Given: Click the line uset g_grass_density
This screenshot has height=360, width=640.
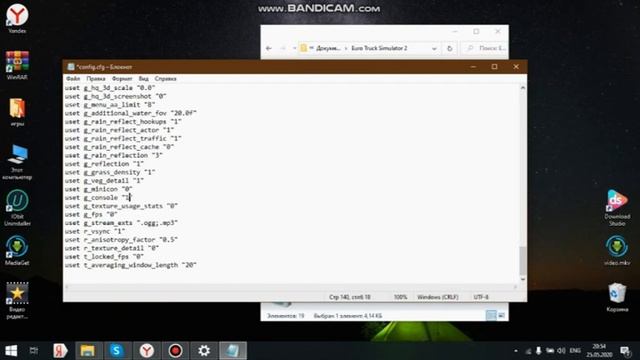Looking at the screenshot, I should (x=110, y=172).
